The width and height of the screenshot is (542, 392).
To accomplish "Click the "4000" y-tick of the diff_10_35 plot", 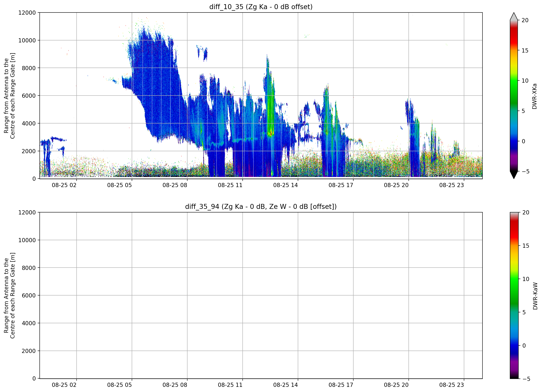I will click(29, 123).
